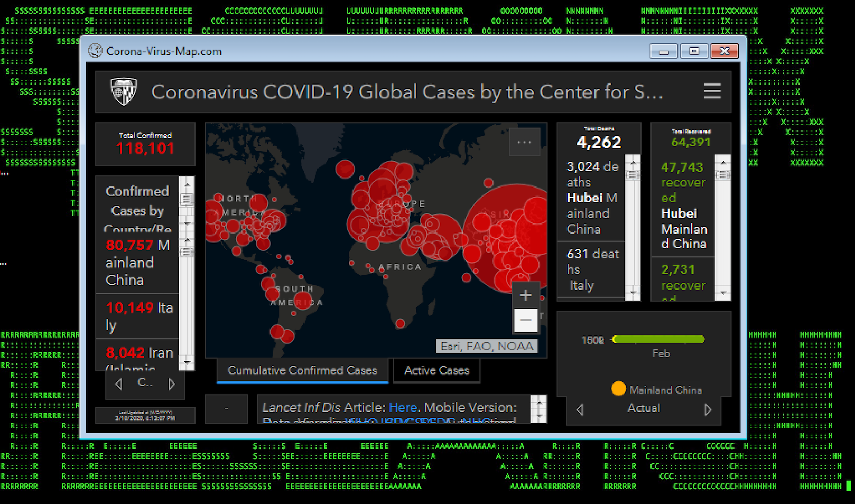Zoom out on the map with minus button
The width and height of the screenshot is (855, 504).
pos(525,320)
